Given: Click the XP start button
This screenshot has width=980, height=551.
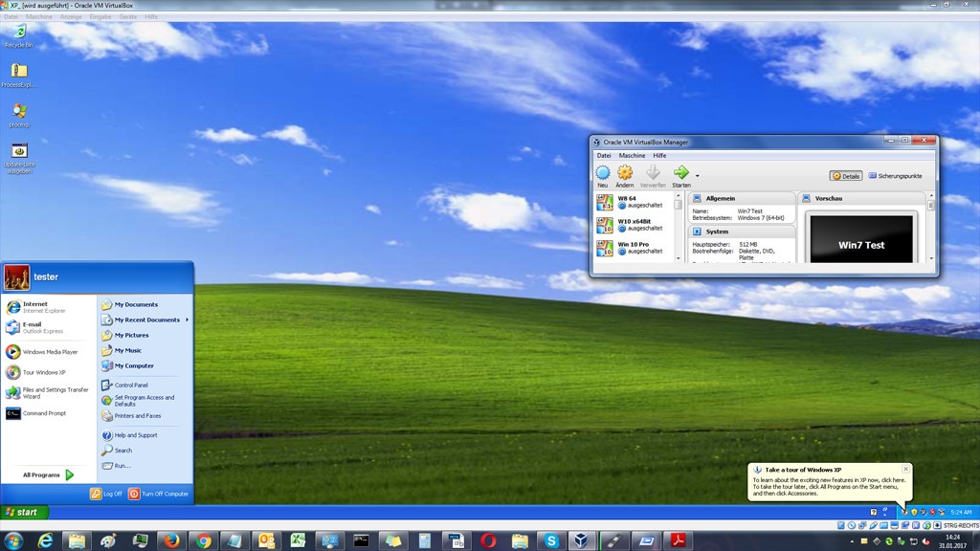Looking at the screenshot, I should click(24, 513).
